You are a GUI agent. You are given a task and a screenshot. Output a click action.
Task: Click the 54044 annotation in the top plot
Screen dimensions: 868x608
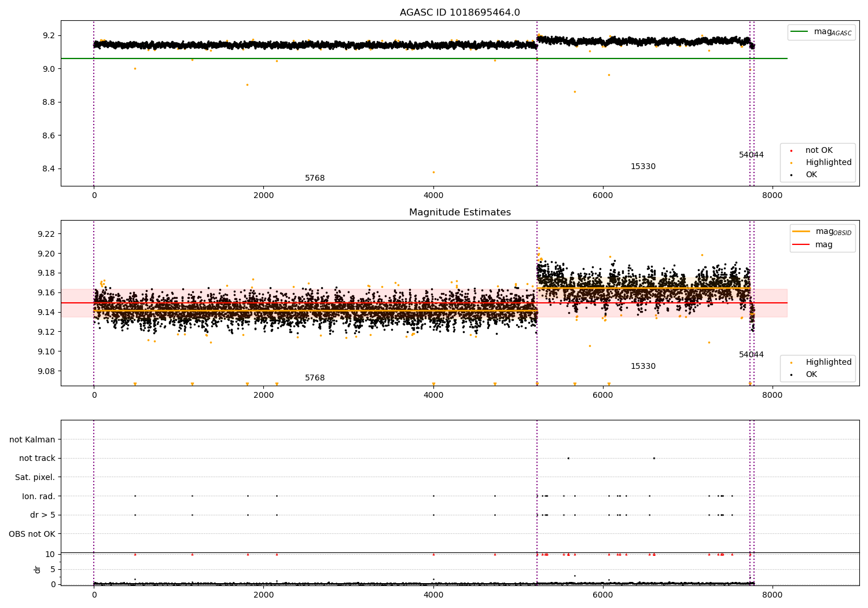(x=751, y=155)
